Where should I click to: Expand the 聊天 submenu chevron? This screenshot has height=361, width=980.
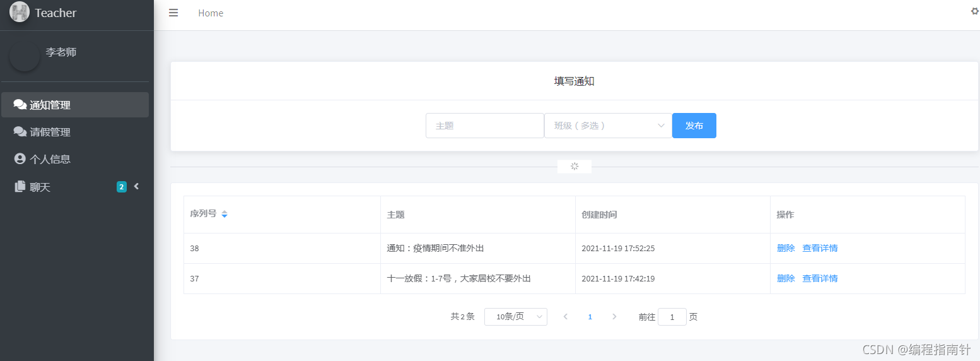136,186
